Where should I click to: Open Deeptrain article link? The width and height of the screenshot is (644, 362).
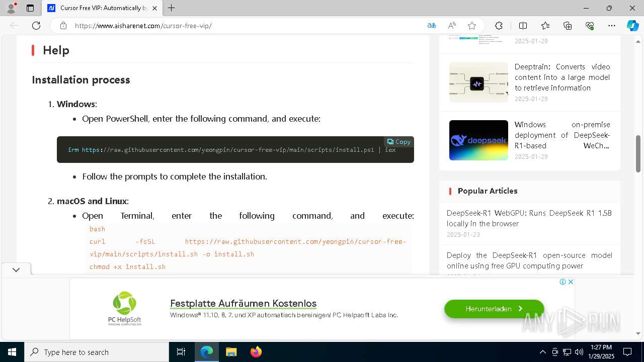(x=562, y=77)
